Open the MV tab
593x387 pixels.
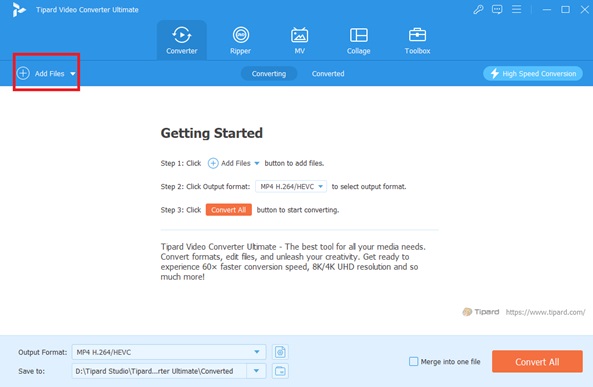pos(300,40)
